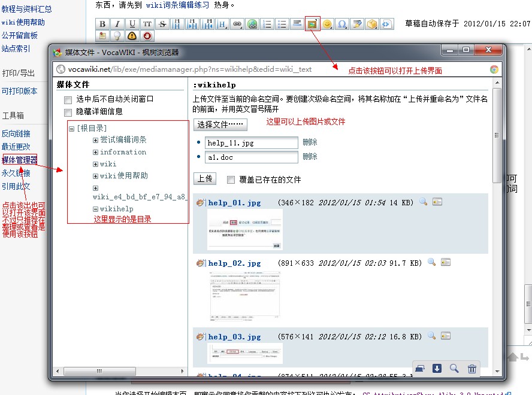Image resolution: width=532 pixels, height=395 pixels.
Task: Remove a1.doc from the upload queue
Action: pyautogui.click(x=310, y=157)
